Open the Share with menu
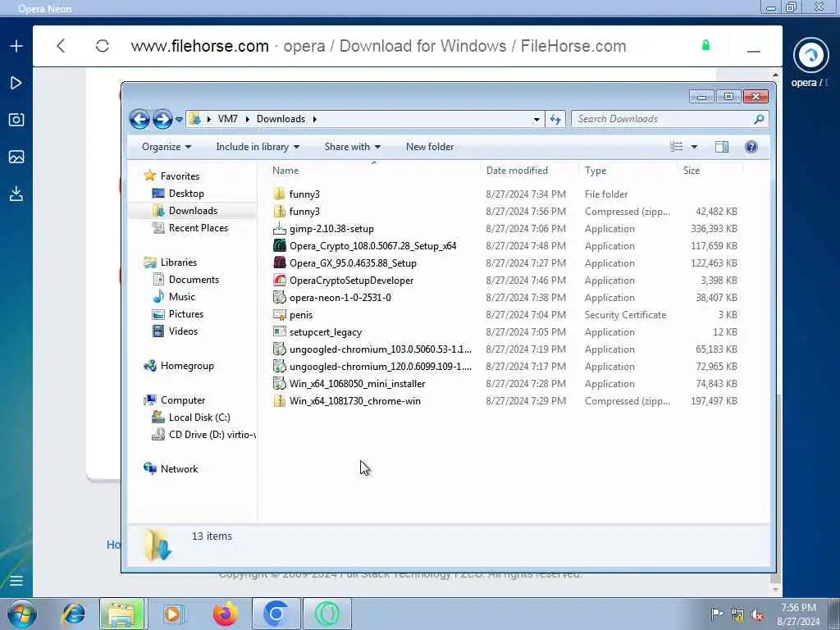The width and height of the screenshot is (840, 630). (x=352, y=147)
